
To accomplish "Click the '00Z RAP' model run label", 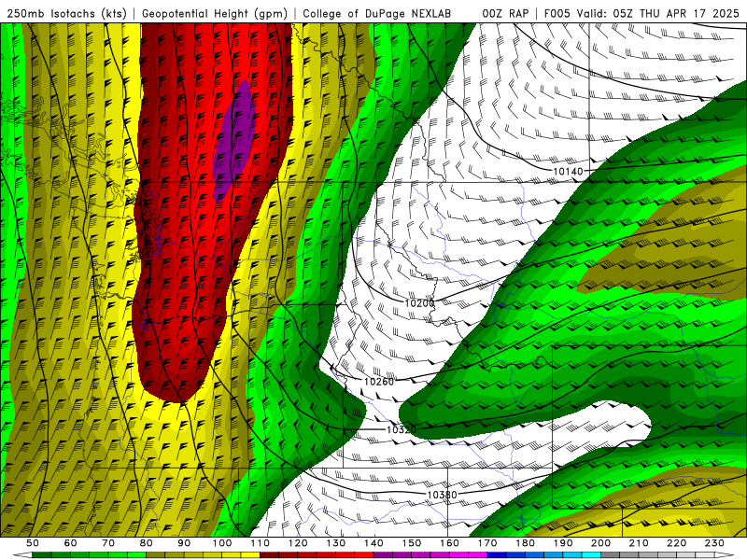I will click(505, 13).
